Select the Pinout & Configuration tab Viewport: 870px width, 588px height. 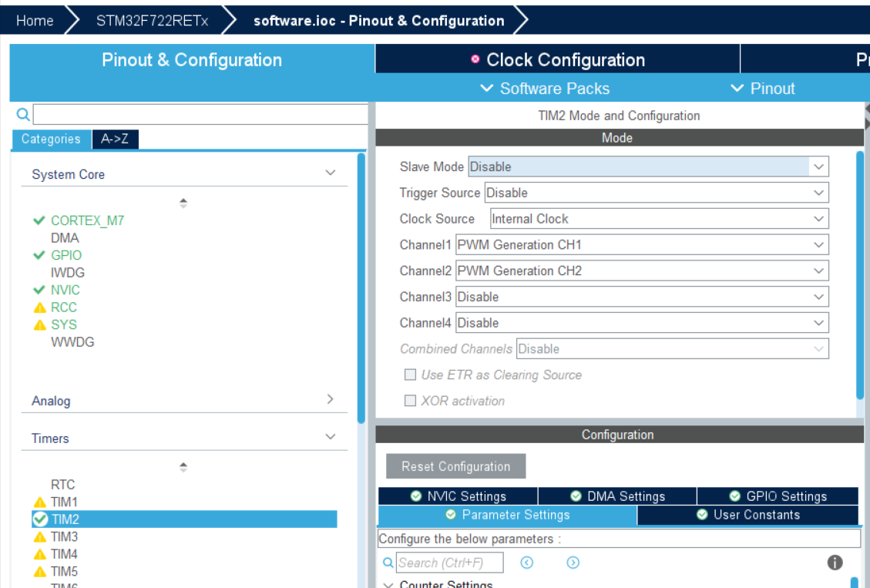(x=192, y=60)
